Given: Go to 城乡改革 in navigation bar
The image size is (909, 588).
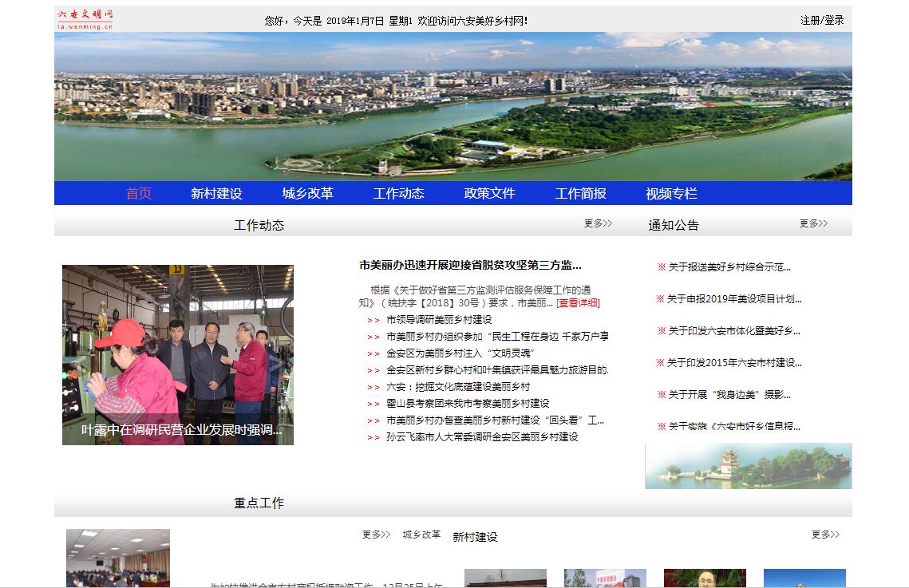Looking at the screenshot, I should coord(307,193).
